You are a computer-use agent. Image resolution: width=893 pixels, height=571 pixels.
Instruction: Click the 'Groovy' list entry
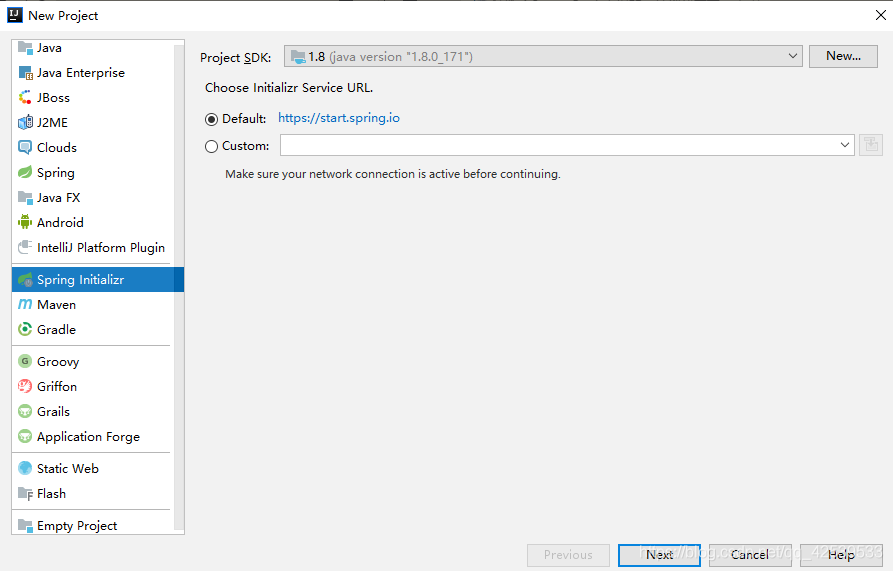coord(92,362)
